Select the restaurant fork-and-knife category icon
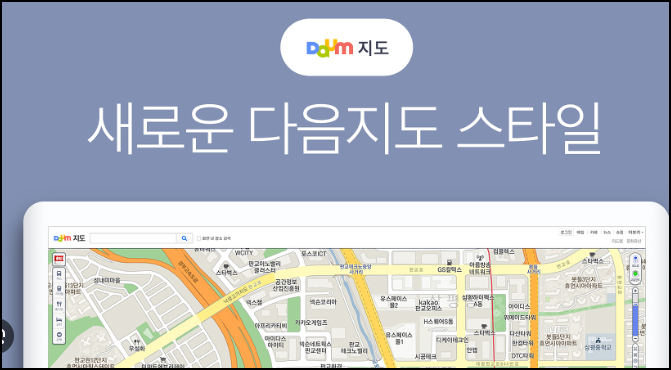Viewport: 671px width, 370px height. (59, 305)
